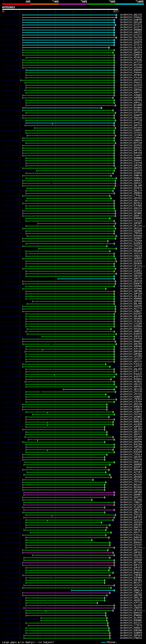Click the Large gaps legend text
This screenshot has width=146, height=644.
coord(28,642)
